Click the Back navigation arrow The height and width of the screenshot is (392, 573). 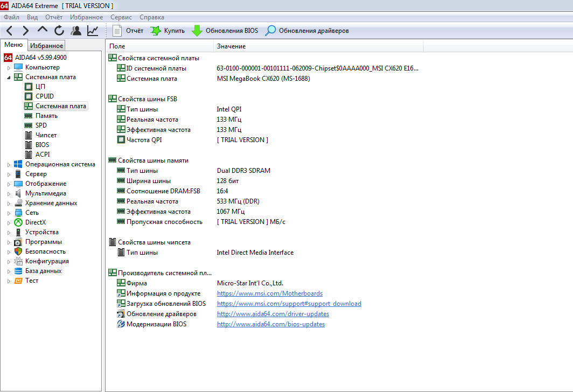10,31
